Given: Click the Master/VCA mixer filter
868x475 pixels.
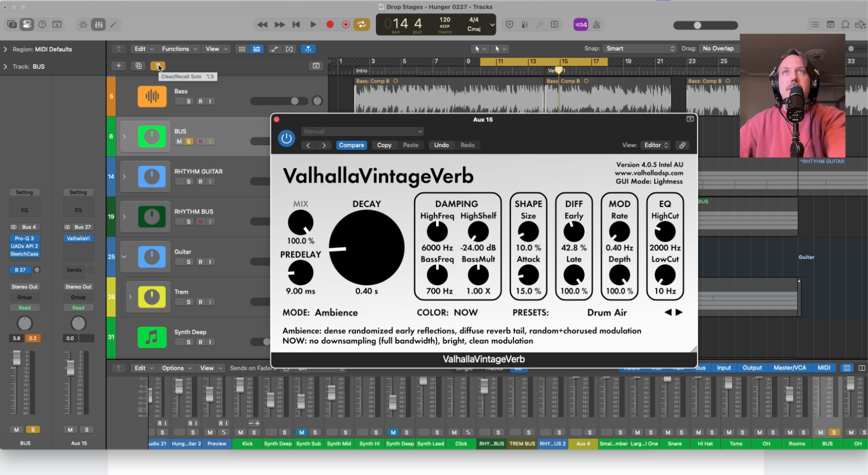Looking at the screenshot, I should (x=790, y=368).
